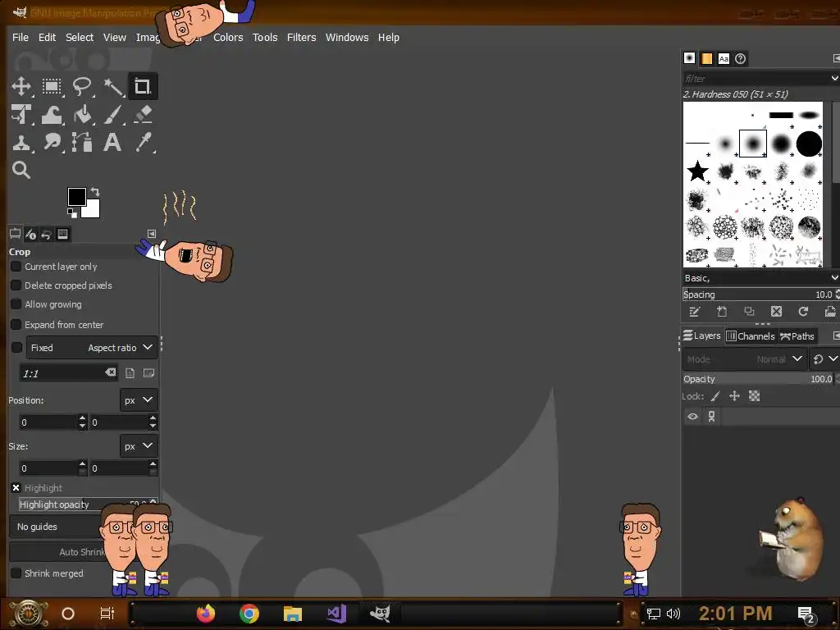840x630 pixels.
Task: Toggle Expand from center checkbox
Action: coord(16,325)
